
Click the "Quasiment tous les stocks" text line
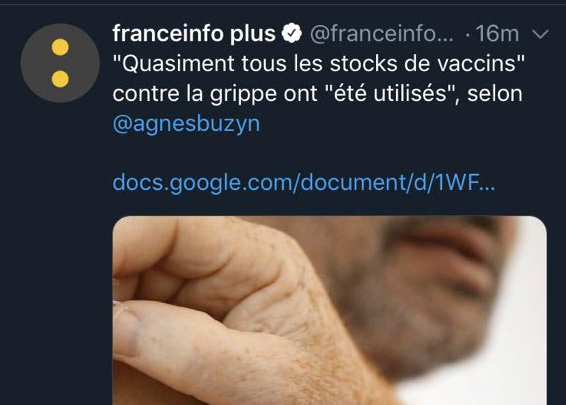coord(318,63)
